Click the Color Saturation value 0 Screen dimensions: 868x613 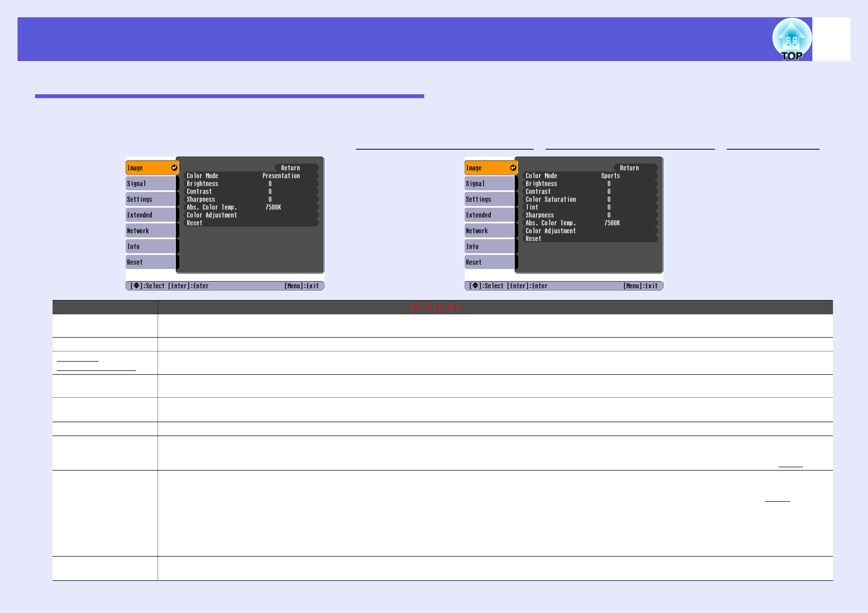tap(609, 199)
